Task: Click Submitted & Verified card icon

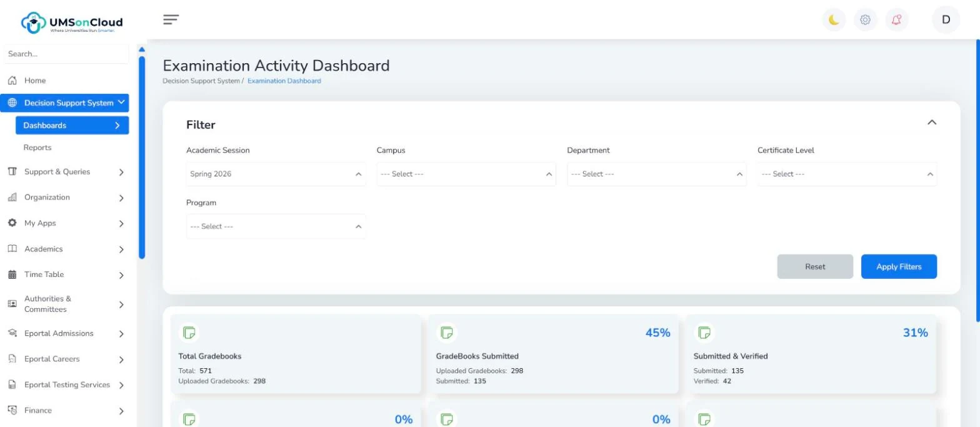Action: coord(704,333)
